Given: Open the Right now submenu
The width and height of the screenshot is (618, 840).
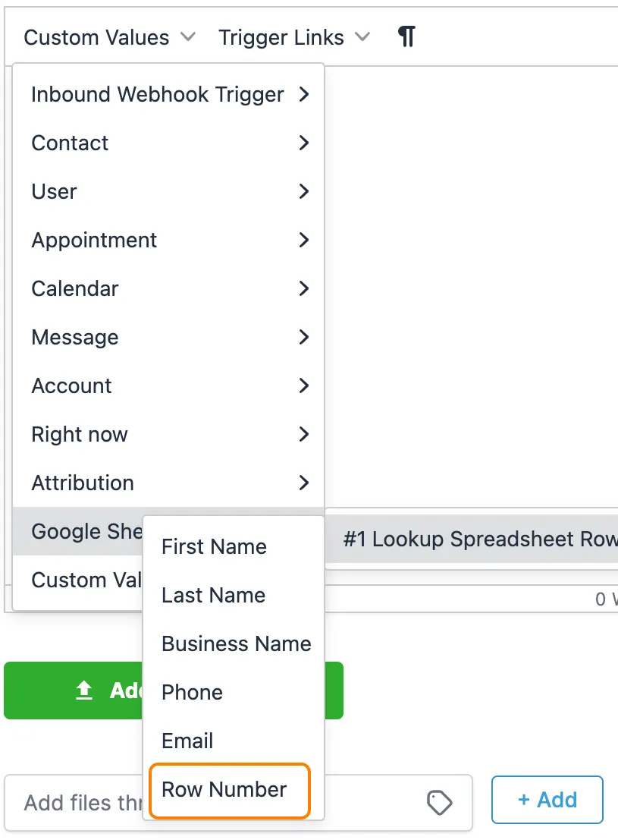Looking at the screenshot, I should click(80, 434).
